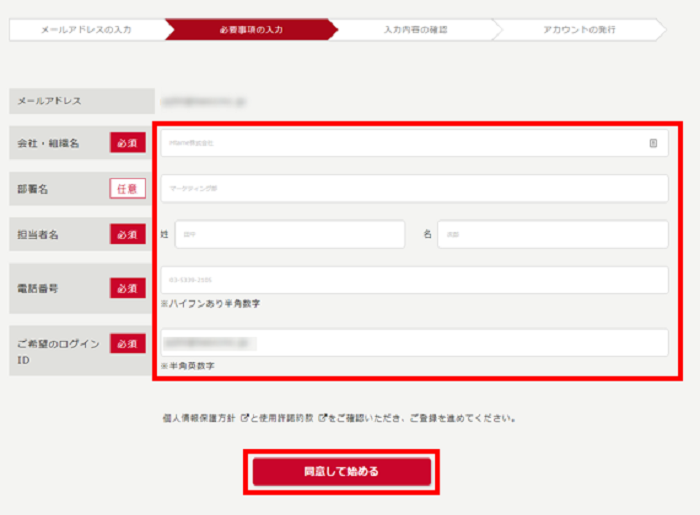Click into the 部署名 text field
The image size is (700, 515).
[x=412, y=188]
